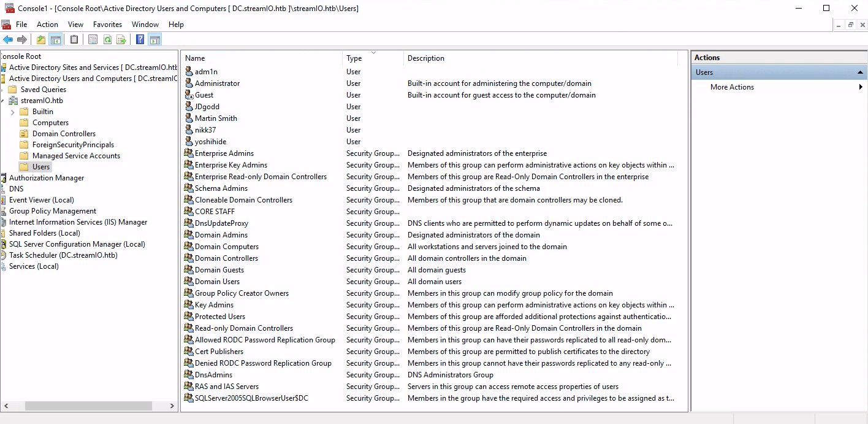Click tree pane horizontal scrollbar right arrow
868x424 pixels.
coord(172,406)
